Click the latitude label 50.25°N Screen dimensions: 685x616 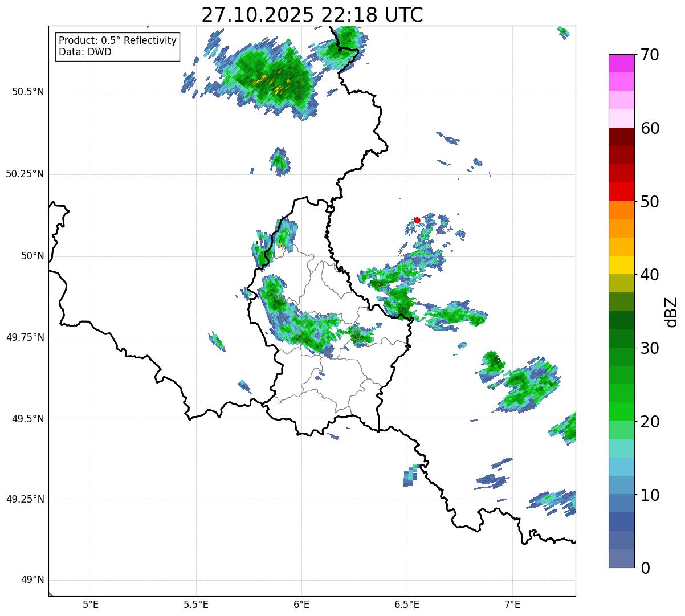25,174
